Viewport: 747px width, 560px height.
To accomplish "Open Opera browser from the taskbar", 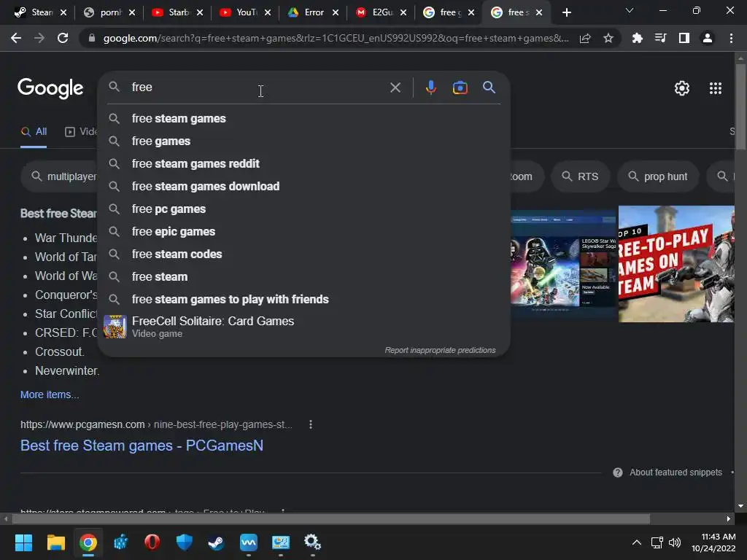I will (x=152, y=542).
